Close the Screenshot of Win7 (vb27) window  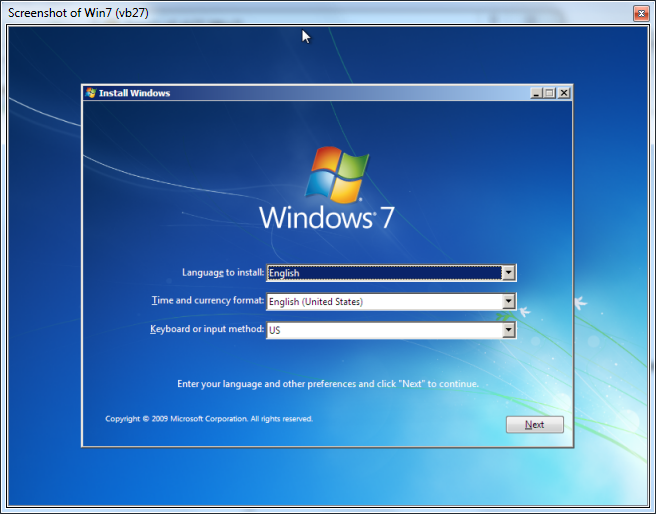[641, 13]
